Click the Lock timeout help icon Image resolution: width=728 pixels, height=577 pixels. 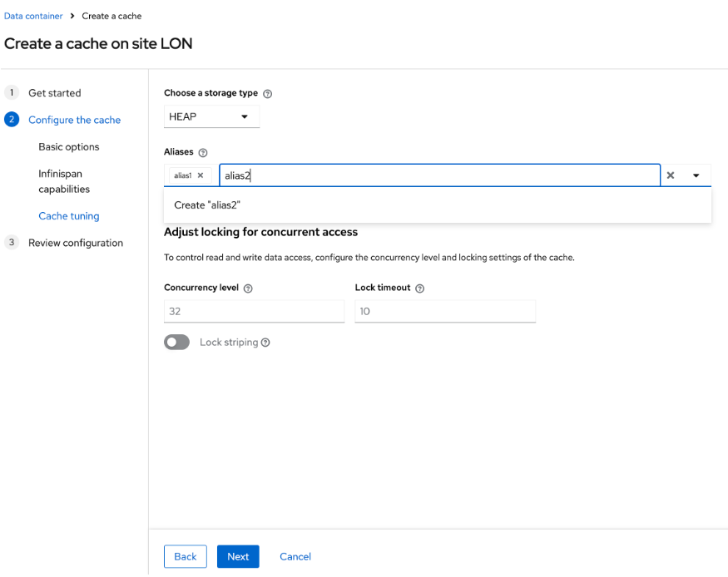[x=419, y=288]
